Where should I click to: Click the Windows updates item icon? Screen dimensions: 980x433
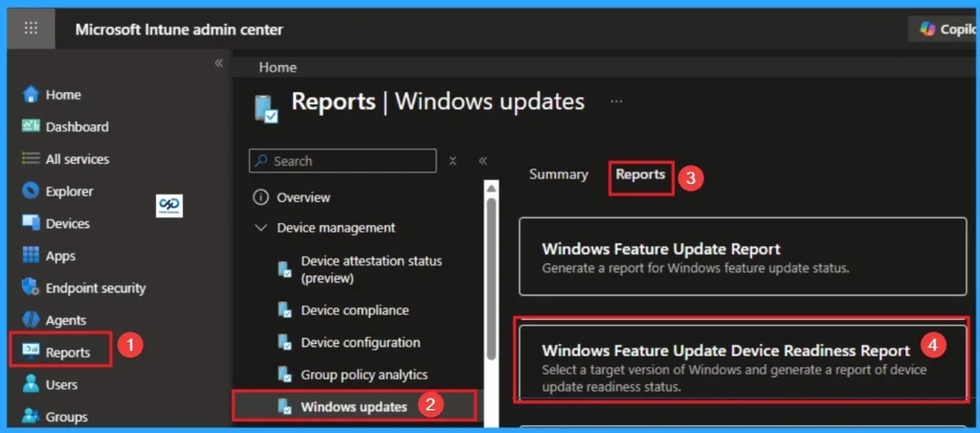coord(284,407)
